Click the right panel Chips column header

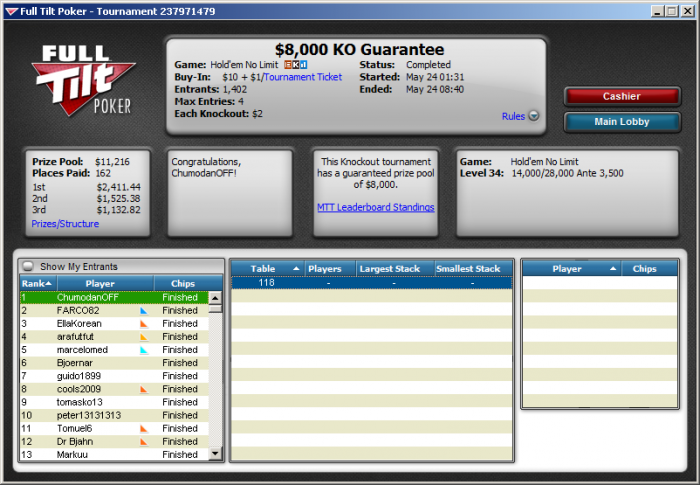tap(649, 268)
